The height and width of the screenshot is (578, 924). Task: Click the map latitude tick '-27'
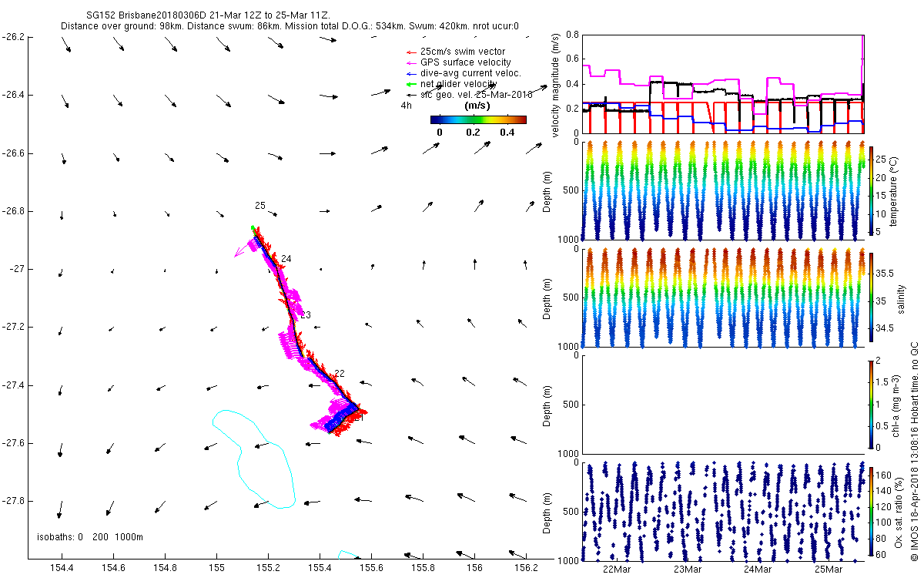(16, 269)
